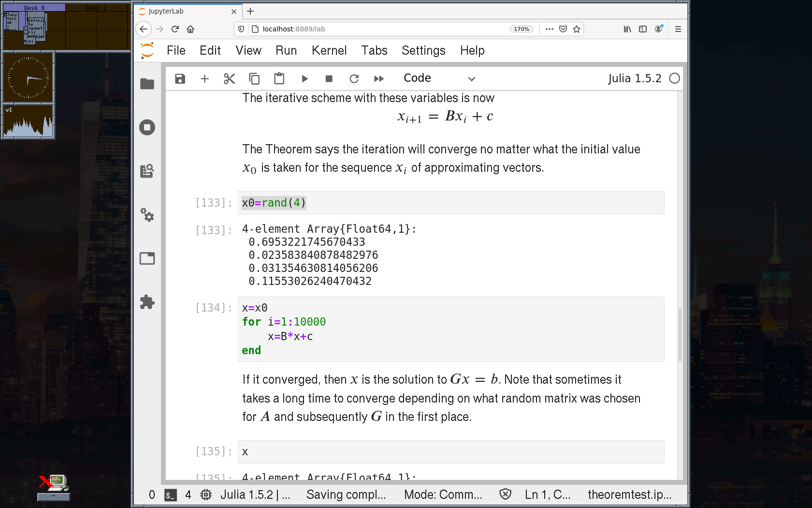This screenshot has height=508, width=812.
Task: Open the Settings menu
Action: pyautogui.click(x=423, y=50)
